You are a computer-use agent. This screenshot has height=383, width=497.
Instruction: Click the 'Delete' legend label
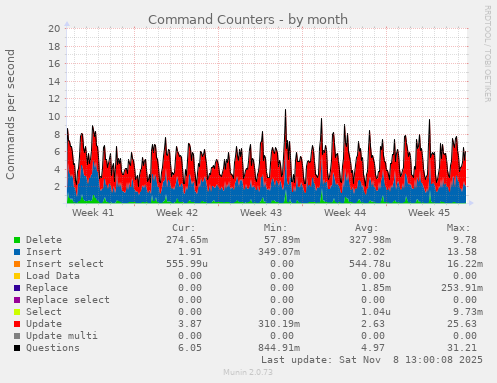[x=44, y=240]
